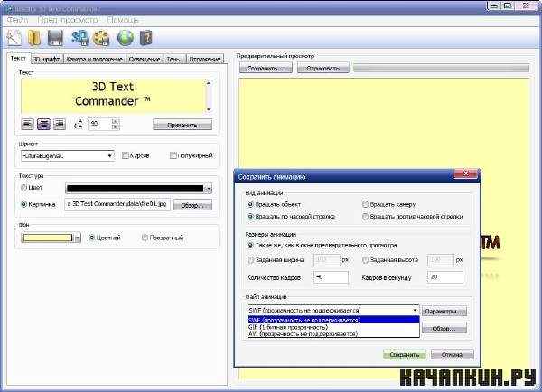
Task: Click the dialog's green Сохранить button
Action: (405, 354)
